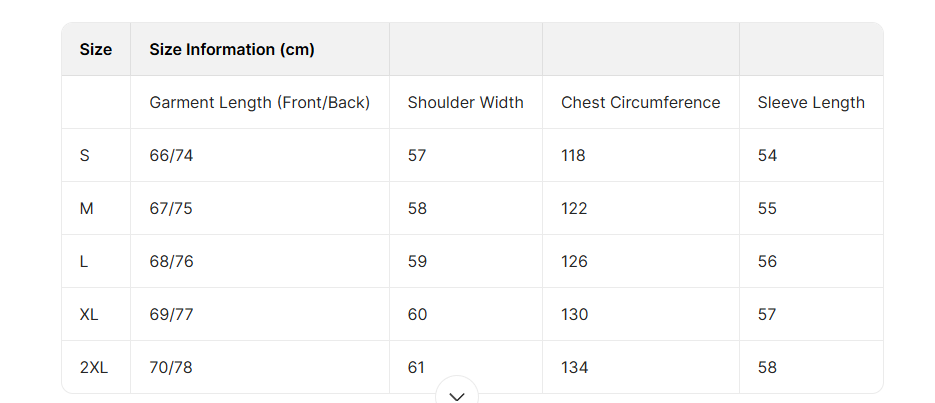Viewport: 935px width, 403px height.
Task: Select the L size row label
Action: [x=84, y=261]
